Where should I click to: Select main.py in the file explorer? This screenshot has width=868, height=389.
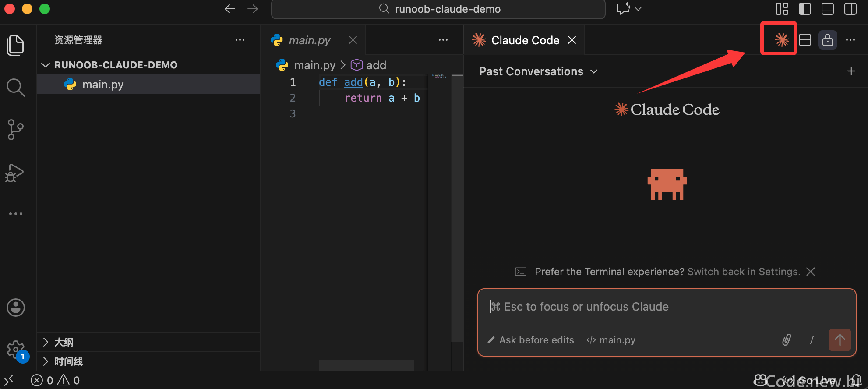click(x=149, y=84)
